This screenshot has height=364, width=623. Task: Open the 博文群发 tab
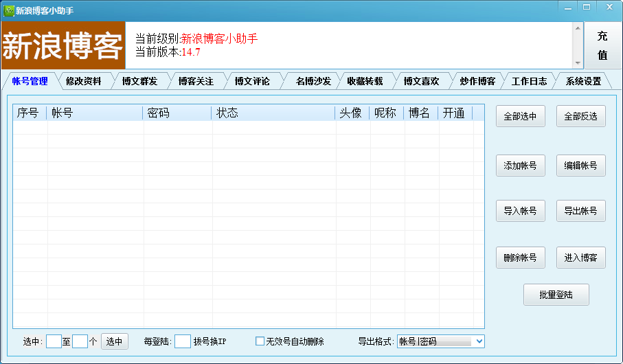pos(139,81)
